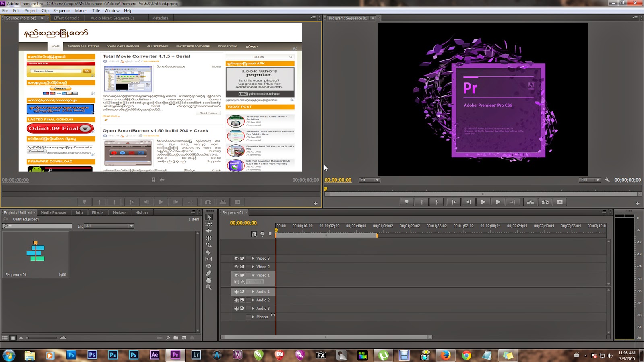Open the Audio Mixer: Sequence 01 tab
The height and width of the screenshot is (362, 644).
[113, 18]
